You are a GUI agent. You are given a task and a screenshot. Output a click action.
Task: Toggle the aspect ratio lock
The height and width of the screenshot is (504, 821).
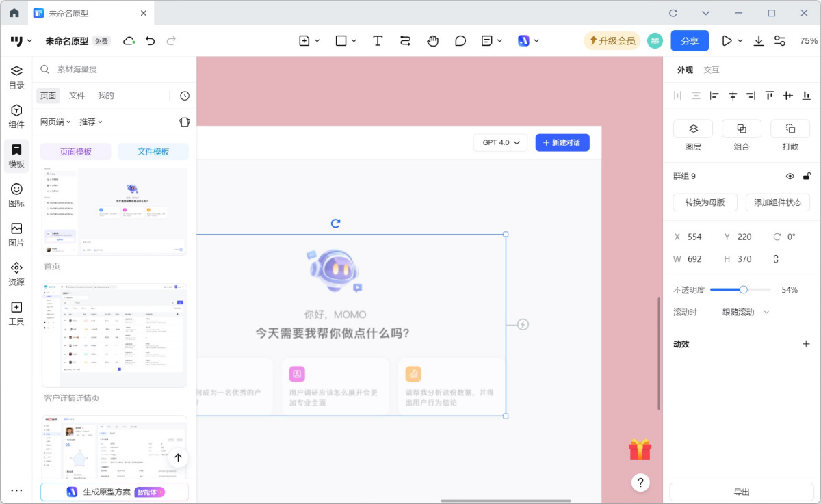tap(776, 259)
